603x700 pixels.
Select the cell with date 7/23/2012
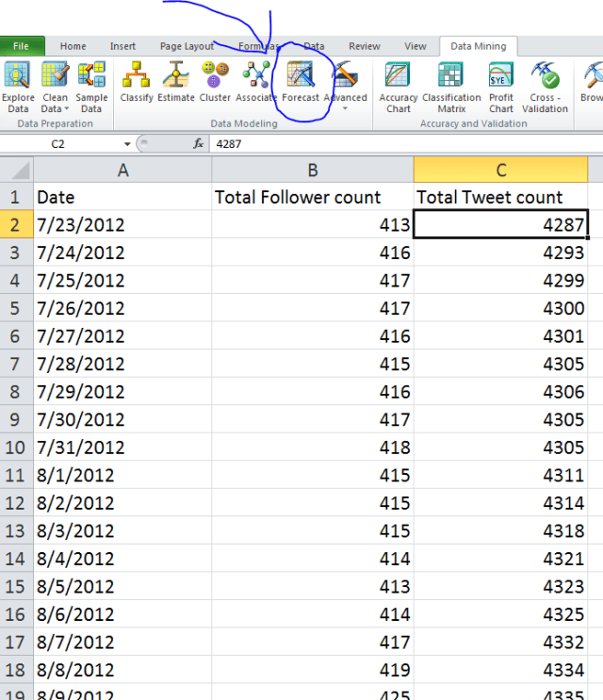pyautogui.click(x=122, y=224)
